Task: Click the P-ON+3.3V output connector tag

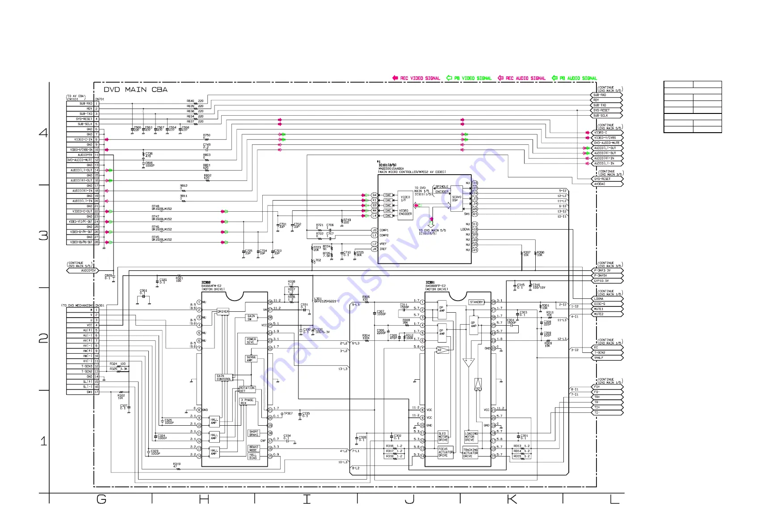Action: tap(607, 271)
